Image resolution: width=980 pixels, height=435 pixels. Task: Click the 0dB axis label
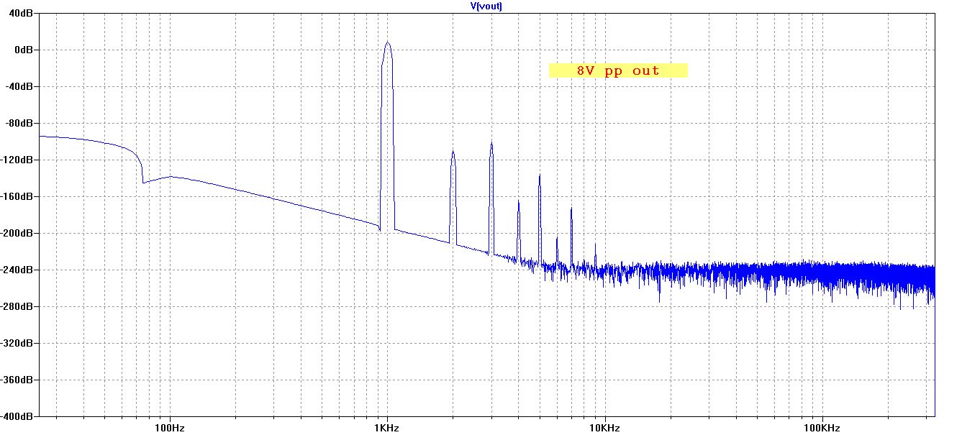(x=25, y=50)
